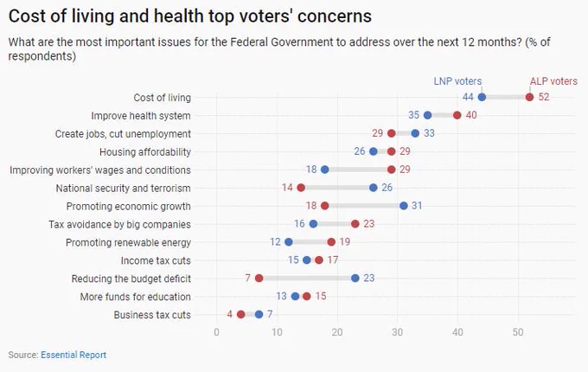Click the blue dot for Improve health system
588x372 pixels.
tap(427, 115)
